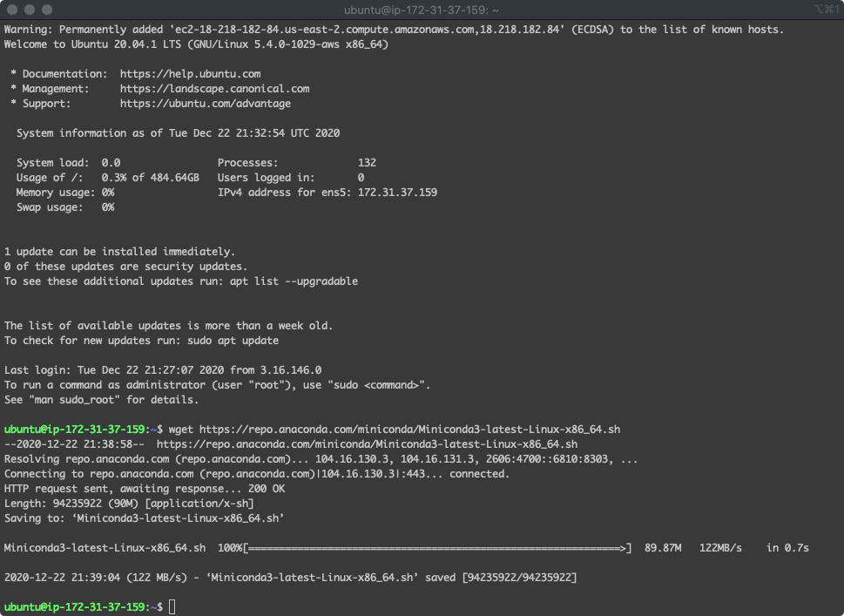Click the "saved [94235922/94235922]" line

coord(290,578)
